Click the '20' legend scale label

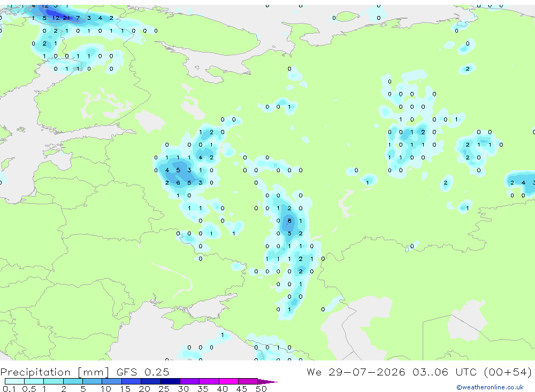click(144, 389)
